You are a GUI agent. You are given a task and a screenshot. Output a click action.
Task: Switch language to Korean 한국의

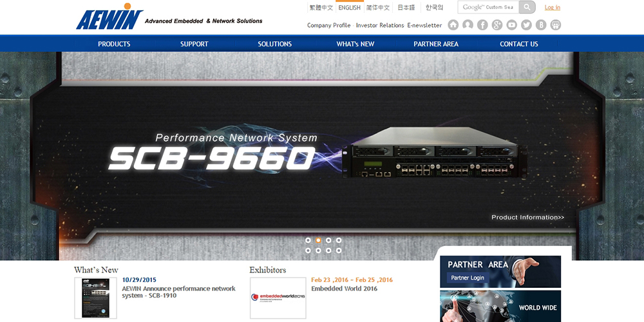click(x=434, y=7)
